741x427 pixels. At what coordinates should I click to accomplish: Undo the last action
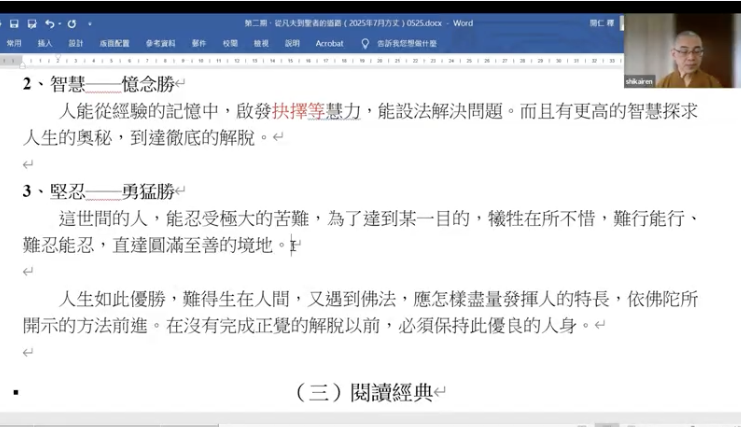coord(48,23)
